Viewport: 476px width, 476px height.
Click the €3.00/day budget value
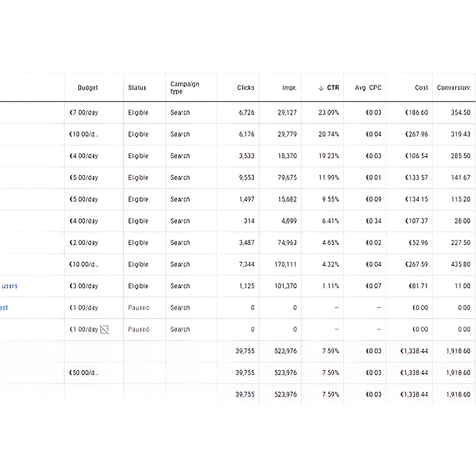(84, 286)
